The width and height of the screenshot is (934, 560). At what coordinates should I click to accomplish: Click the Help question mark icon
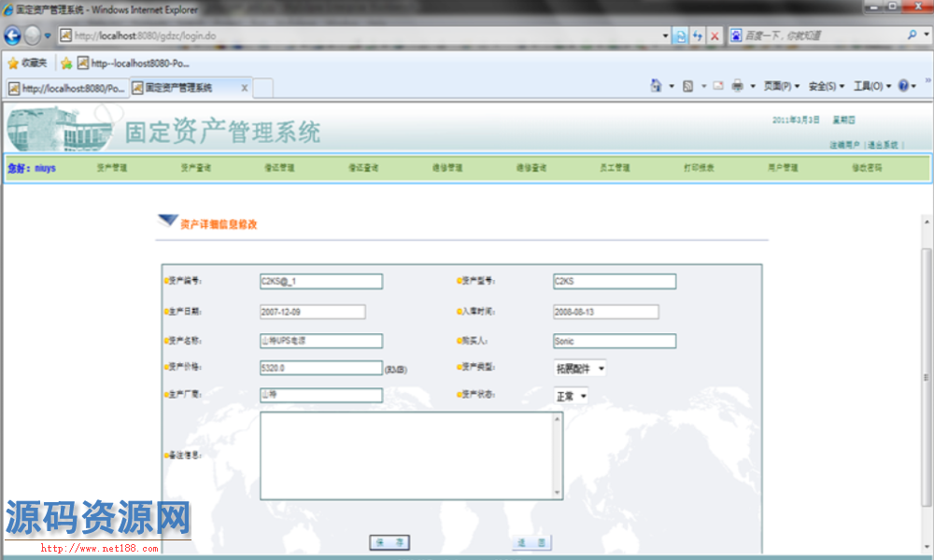tap(903, 86)
